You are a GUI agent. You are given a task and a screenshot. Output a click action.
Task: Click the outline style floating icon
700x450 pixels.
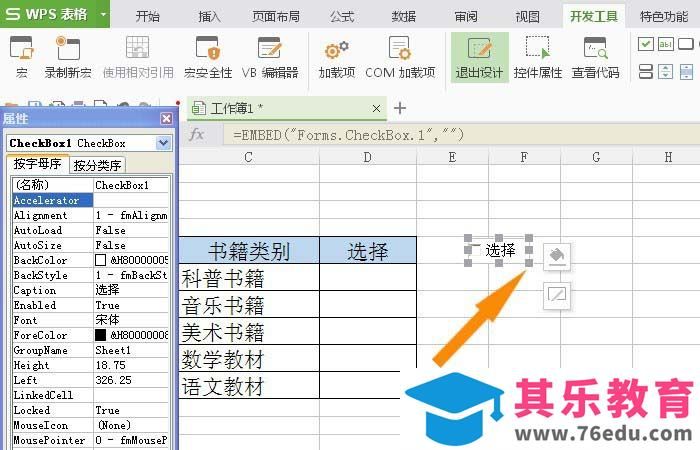click(557, 295)
